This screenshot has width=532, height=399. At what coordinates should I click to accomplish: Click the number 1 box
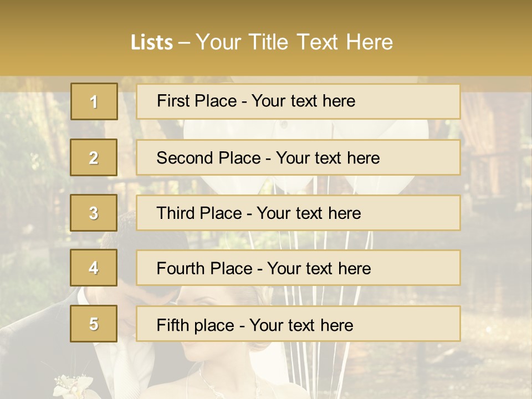click(x=94, y=101)
